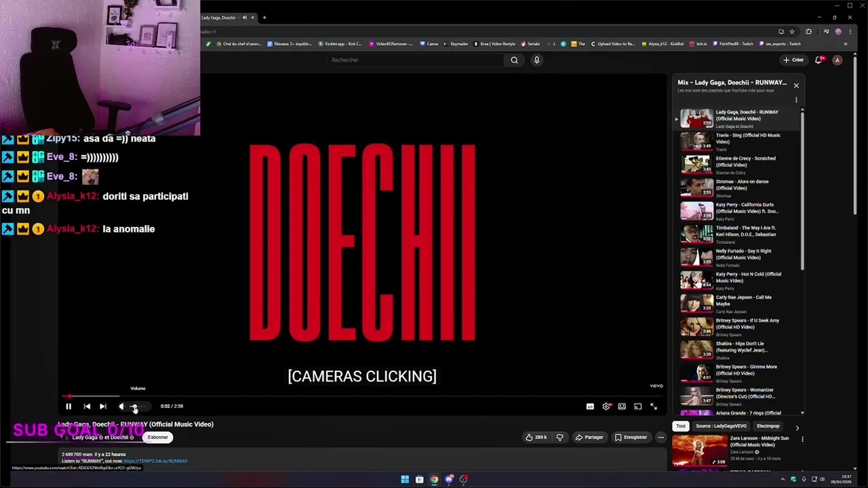Select the Tout filter chip

[681, 426]
